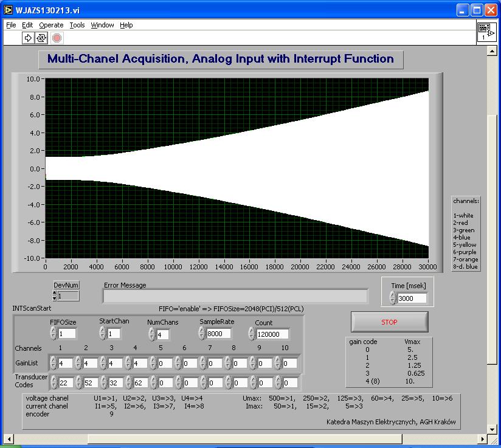501x448 pixels.
Task: Click the NumChans stepper arrows
Action: click(152, 334)
